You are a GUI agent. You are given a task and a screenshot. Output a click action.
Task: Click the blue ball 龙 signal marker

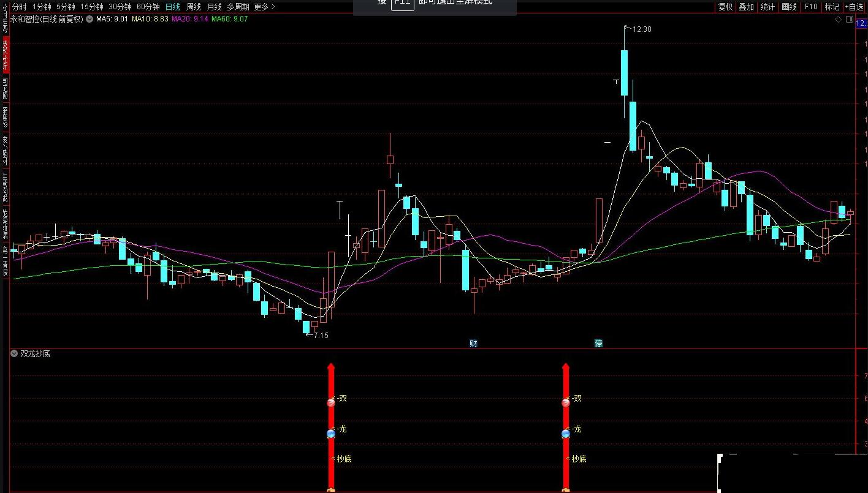pyautogui.click(x=331, y=434)
